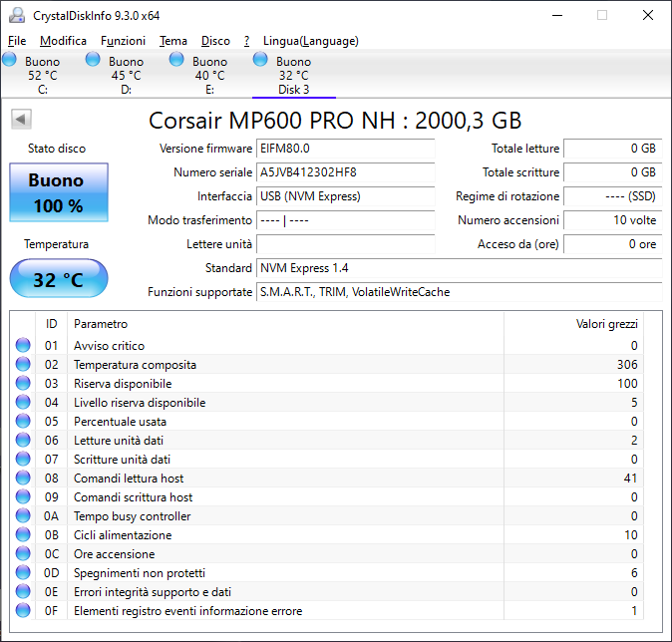
Task: Open the Disco menu
Action: pos(215,41)
